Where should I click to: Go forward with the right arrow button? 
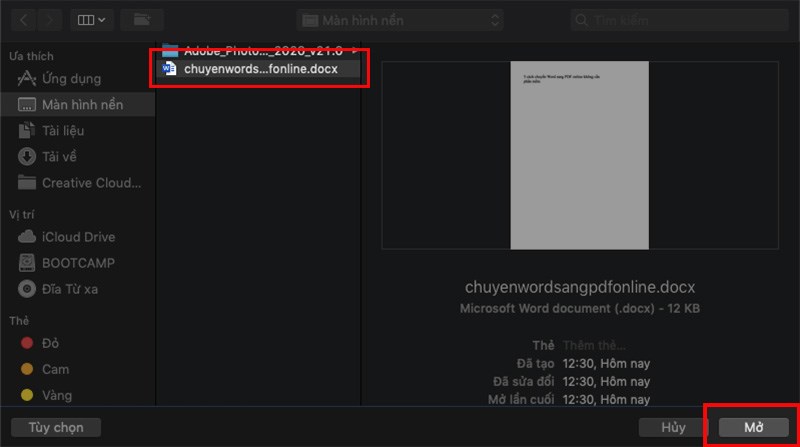click(x=49, y=20)
